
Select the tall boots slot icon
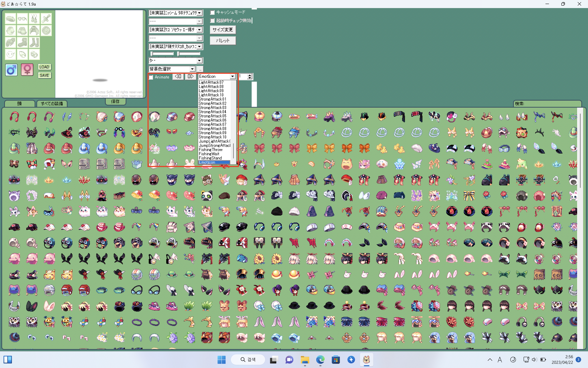click(34, 43)
